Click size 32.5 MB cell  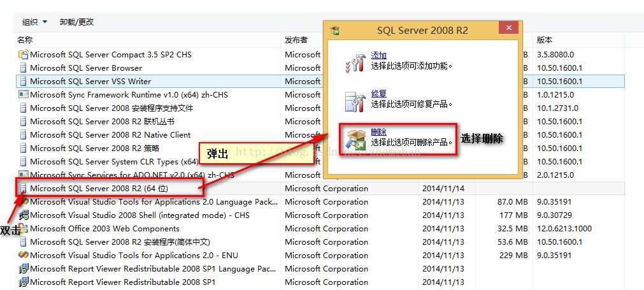[x=512, y=228]
